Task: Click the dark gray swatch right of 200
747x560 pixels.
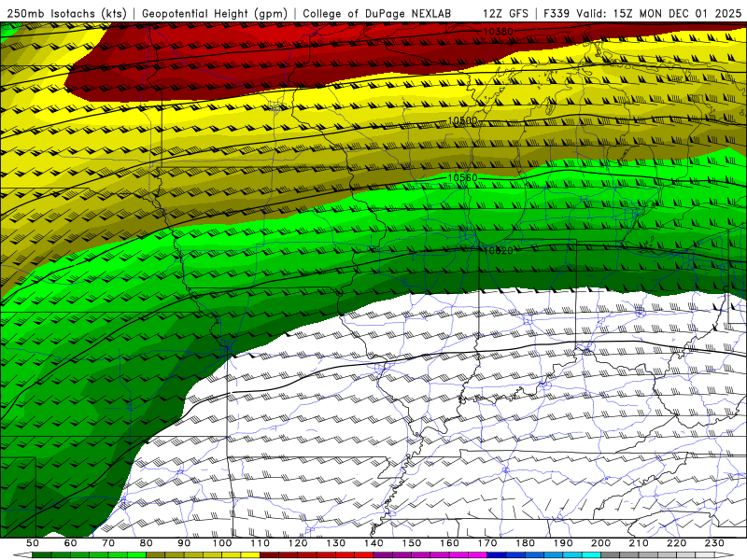Action: (611, 555)
